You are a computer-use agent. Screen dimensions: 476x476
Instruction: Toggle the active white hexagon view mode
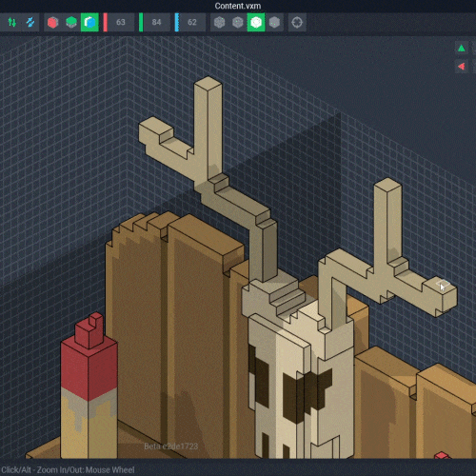(x=256, y=22)
